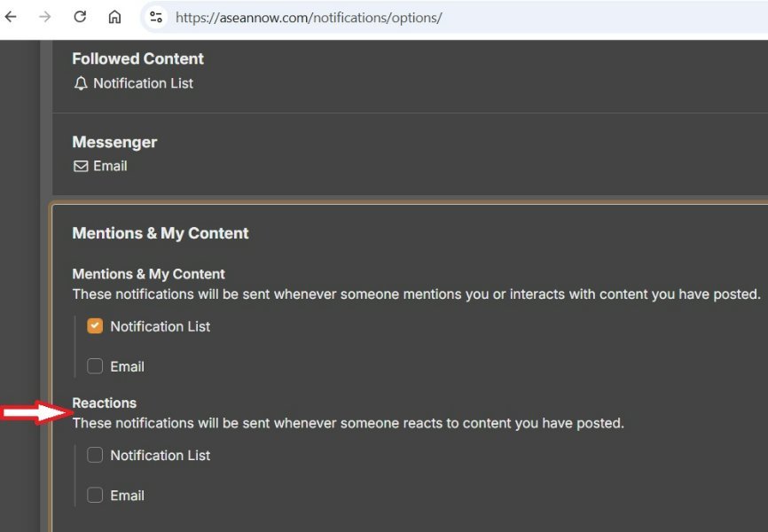This screenshot has width=768, height=532.
Task: Click the Email text under Messenger
Action: pos(110,166)
